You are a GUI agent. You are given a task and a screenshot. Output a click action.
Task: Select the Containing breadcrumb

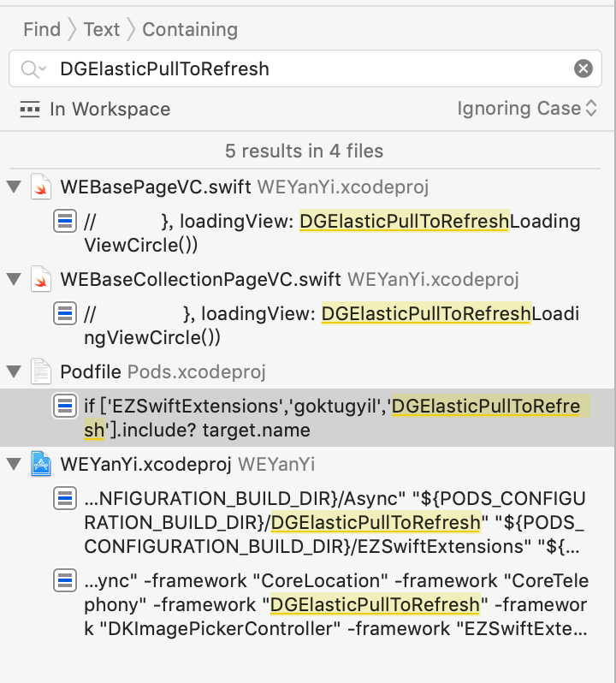point(190,30)
